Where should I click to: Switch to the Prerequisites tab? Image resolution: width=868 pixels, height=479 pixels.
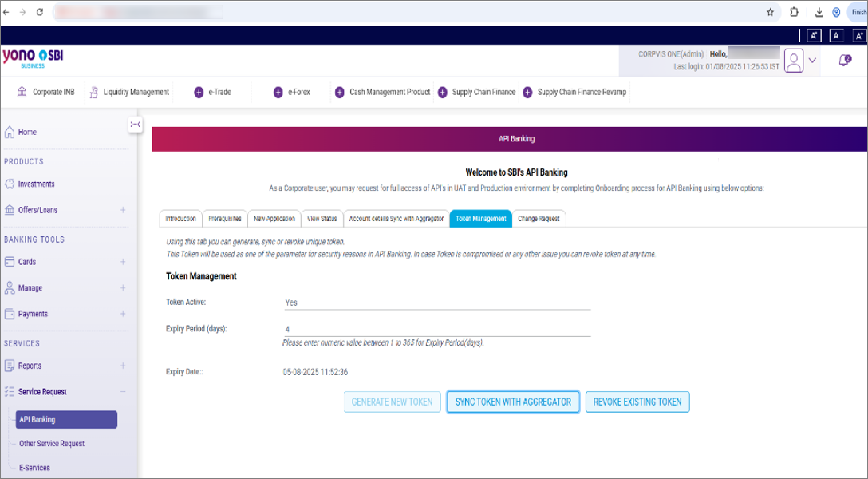click(x=225, y=219)
